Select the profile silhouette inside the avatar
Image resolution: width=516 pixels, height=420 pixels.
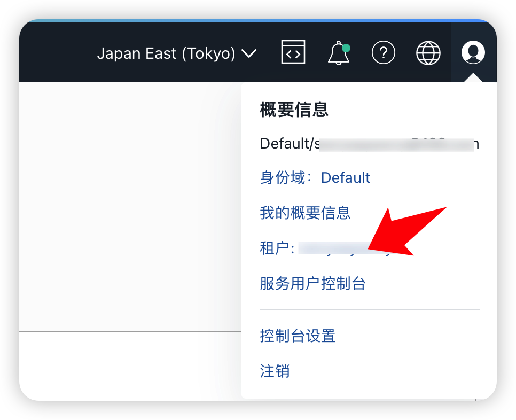tap(473, 52)
